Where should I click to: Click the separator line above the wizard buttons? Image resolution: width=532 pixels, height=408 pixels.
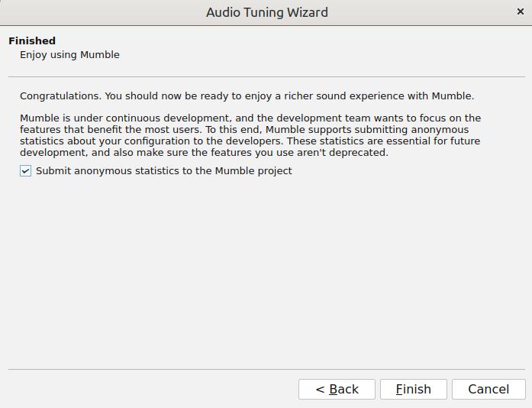coord(266,369)
